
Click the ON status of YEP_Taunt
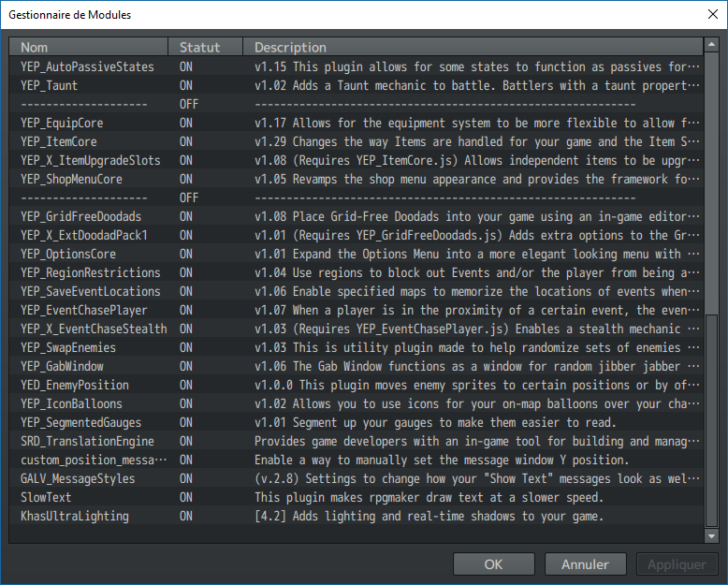(186, 85)
